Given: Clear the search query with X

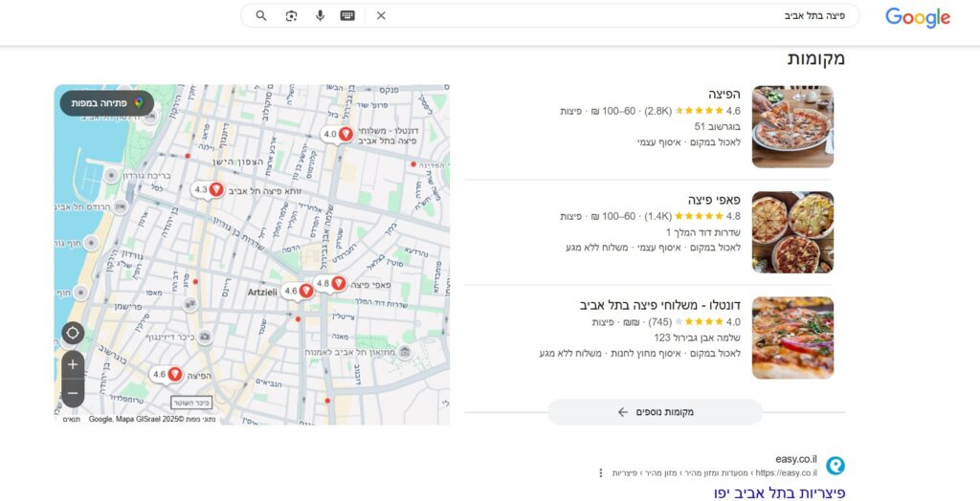Looking at the screenshot, I should (x=381, y=16).
